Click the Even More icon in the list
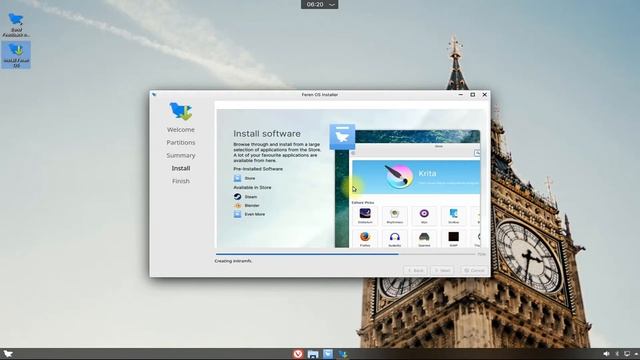Viewport: 640px width, 360px height. click(238, 214)
